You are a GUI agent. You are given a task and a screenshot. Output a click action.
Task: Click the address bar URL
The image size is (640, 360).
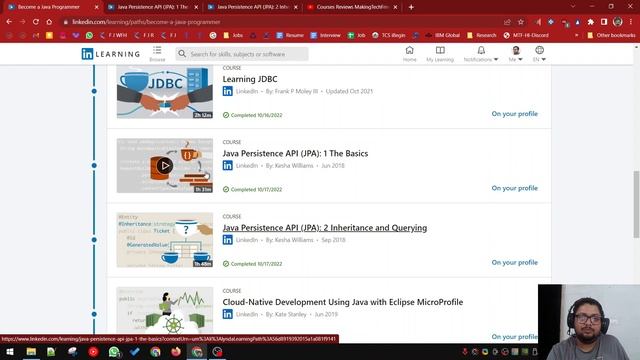146,22
